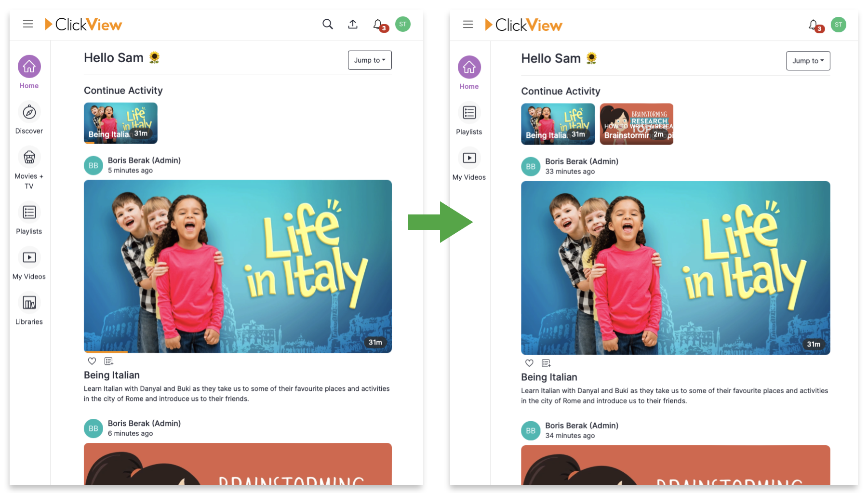Click ClickView logo in left screenshot
The width and height of the screenshot is (868, 493).
[83, 24]
